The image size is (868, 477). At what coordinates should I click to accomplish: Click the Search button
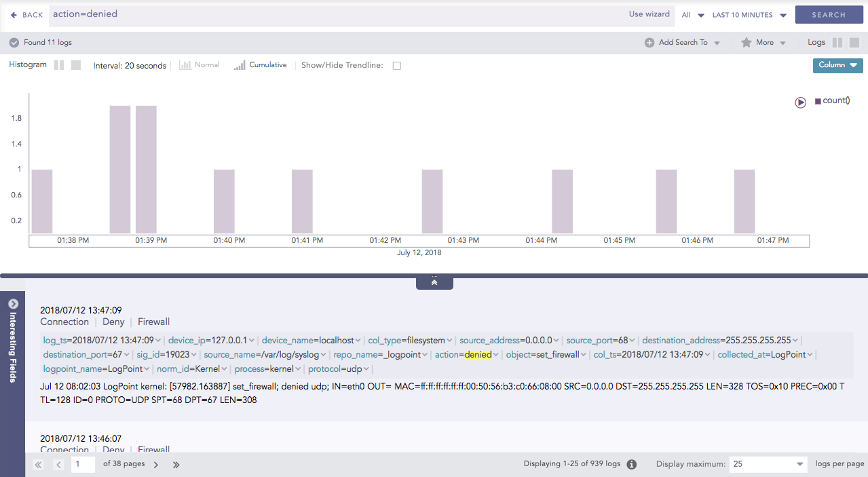tap(828, 15)
